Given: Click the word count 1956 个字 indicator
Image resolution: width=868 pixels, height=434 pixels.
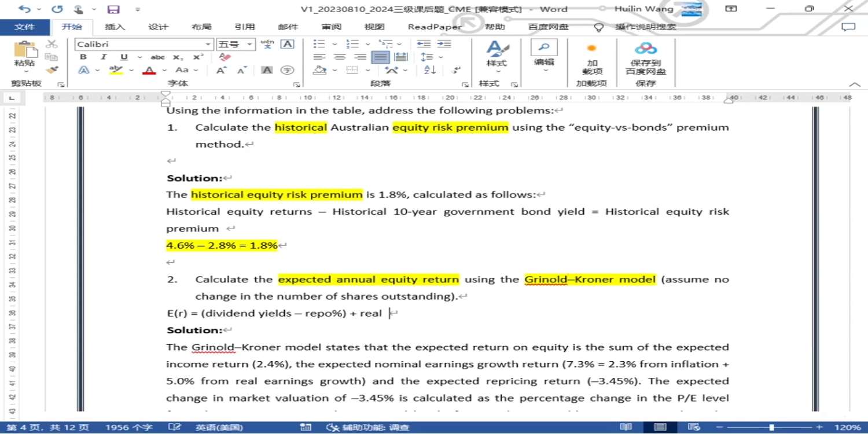Looking at the screenshot, I should click(129, 428).
